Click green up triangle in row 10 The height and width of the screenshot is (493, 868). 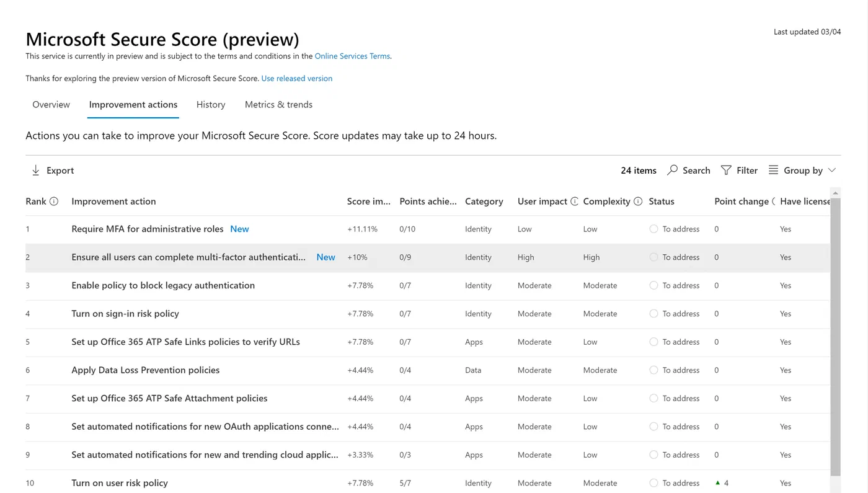(718, 482)
